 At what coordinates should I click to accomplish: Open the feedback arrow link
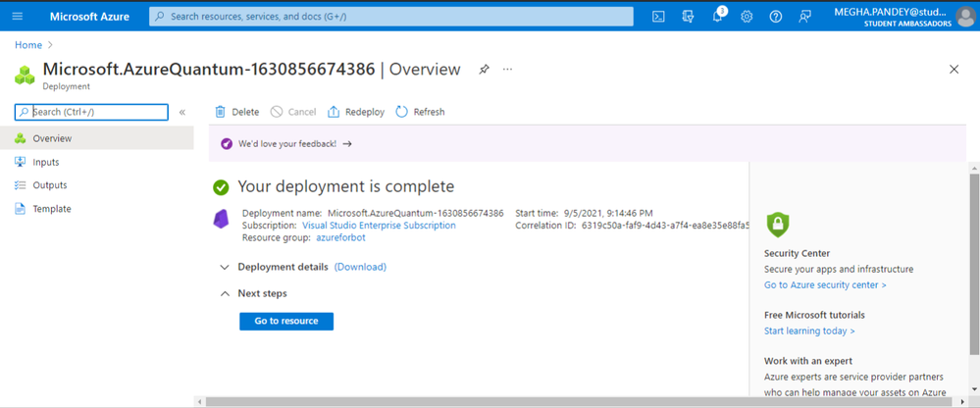[347, 144]
